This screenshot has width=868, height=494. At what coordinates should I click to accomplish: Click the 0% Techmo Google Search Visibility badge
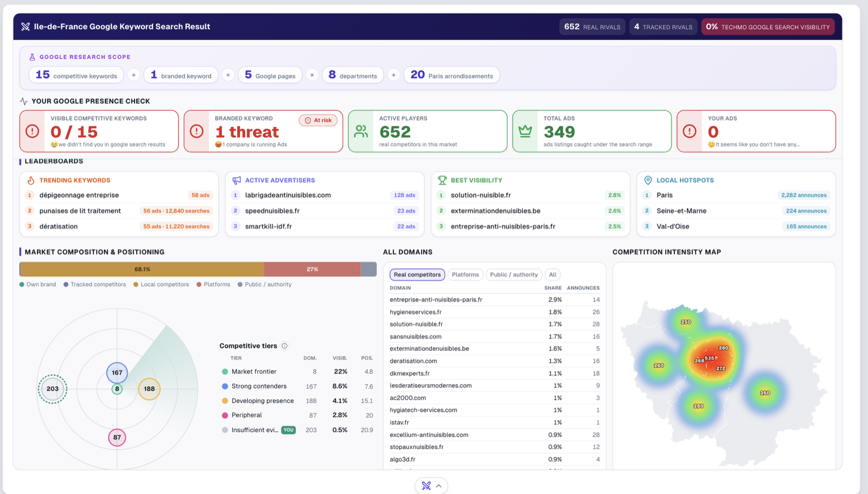click(x=768, y=27)
